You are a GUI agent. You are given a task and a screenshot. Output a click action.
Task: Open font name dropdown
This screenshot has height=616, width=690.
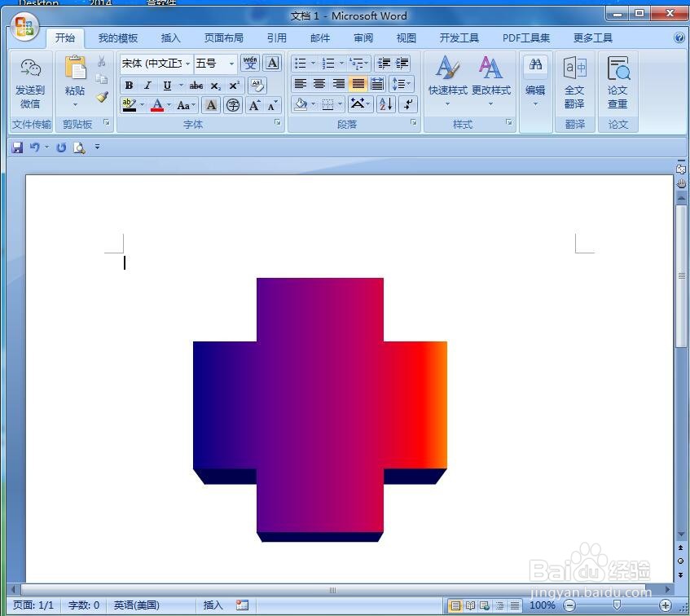pos(187,64)
